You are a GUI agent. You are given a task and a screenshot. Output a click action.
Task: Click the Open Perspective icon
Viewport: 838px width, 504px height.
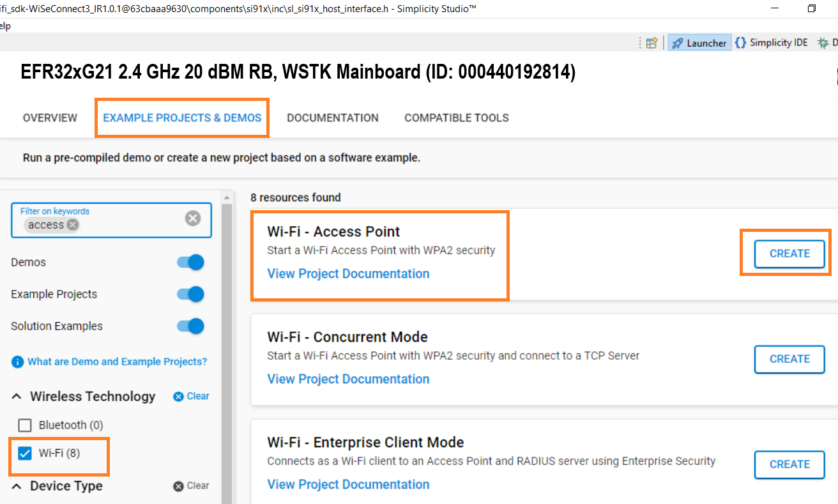click(651, 43)
